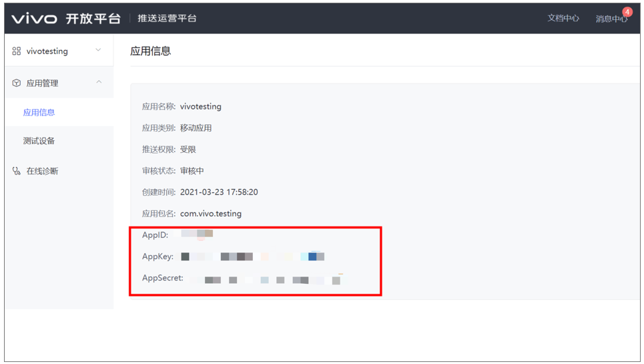The image size is (644, 364).
Task: Open the 应用信息 sidebar item
Action: click(39, 112)
